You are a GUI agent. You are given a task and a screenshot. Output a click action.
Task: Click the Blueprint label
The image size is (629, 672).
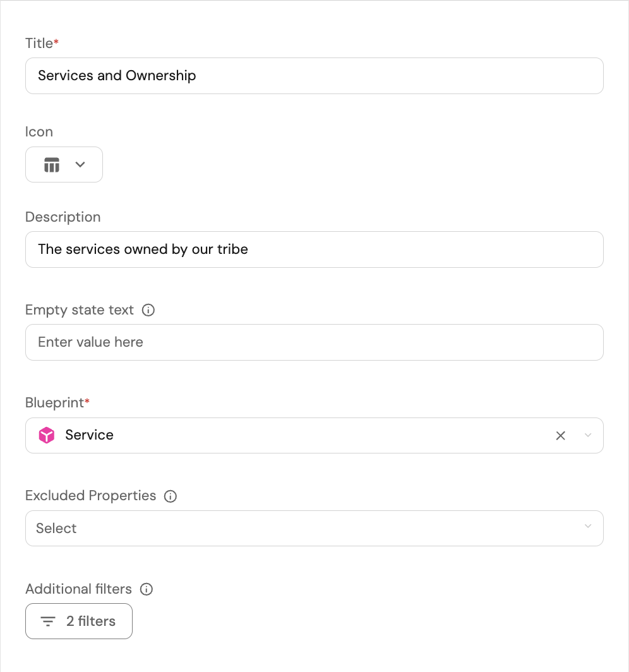(x=55, y=403)
